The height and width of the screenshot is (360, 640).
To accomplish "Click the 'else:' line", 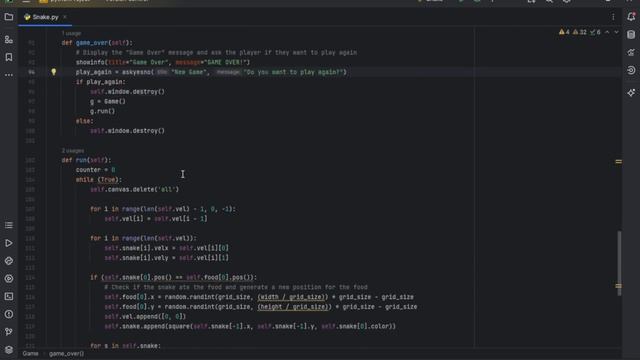I will click(x=84, y=121).
